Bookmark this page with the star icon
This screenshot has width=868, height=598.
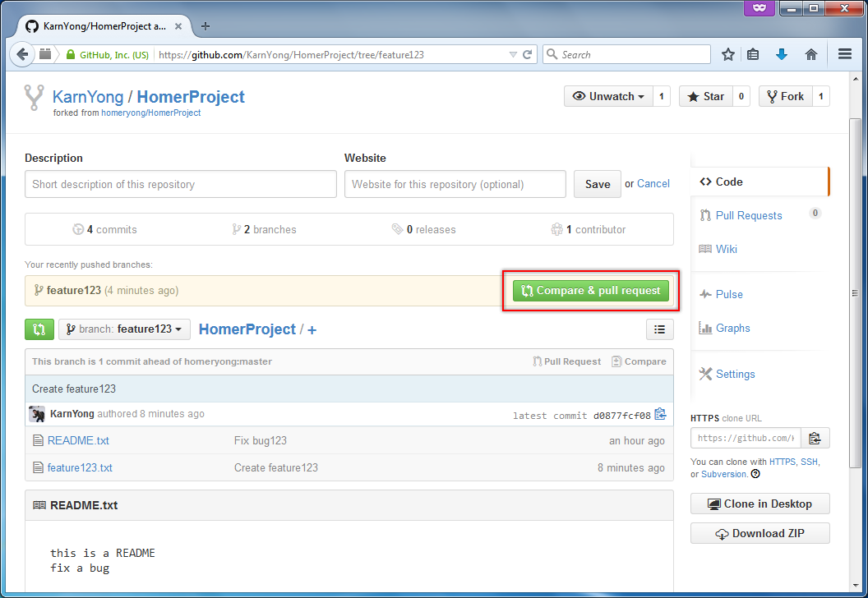coord(727,54)
